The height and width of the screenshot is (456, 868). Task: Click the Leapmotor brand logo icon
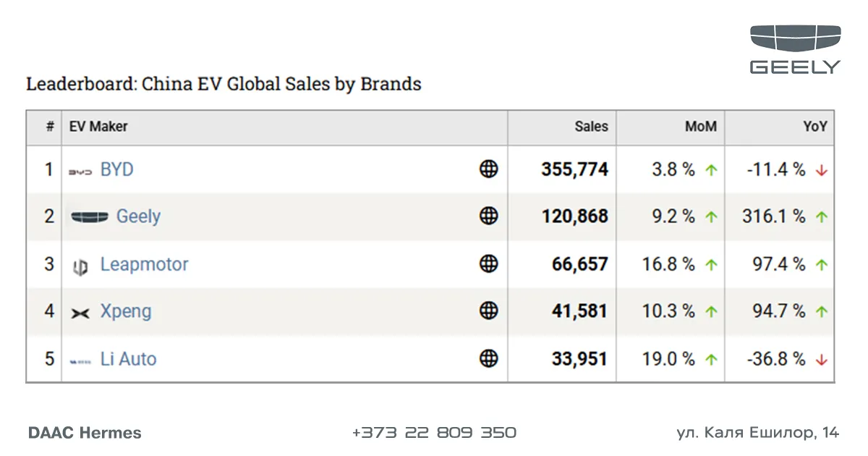tap(80, 266)
